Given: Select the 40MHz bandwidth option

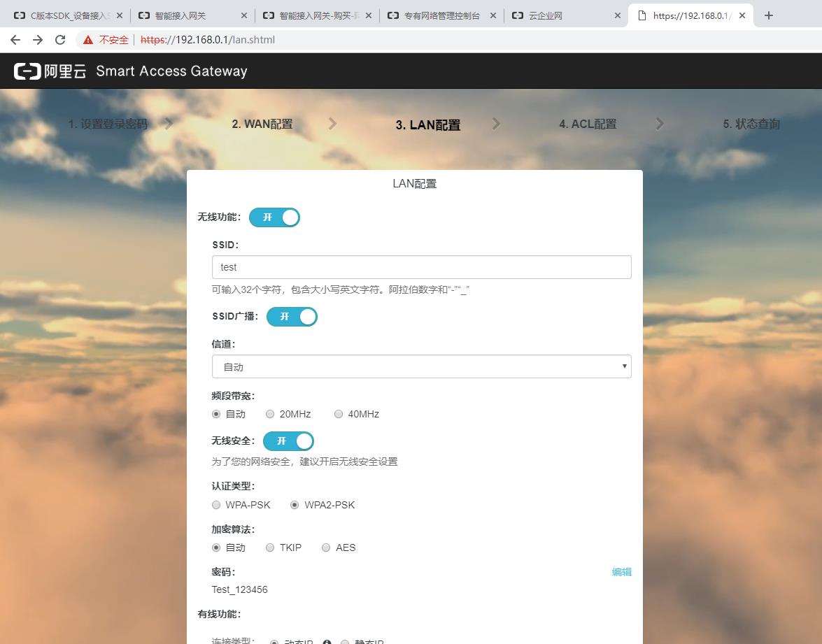Looking at the screenshot, I should point(339,414).
